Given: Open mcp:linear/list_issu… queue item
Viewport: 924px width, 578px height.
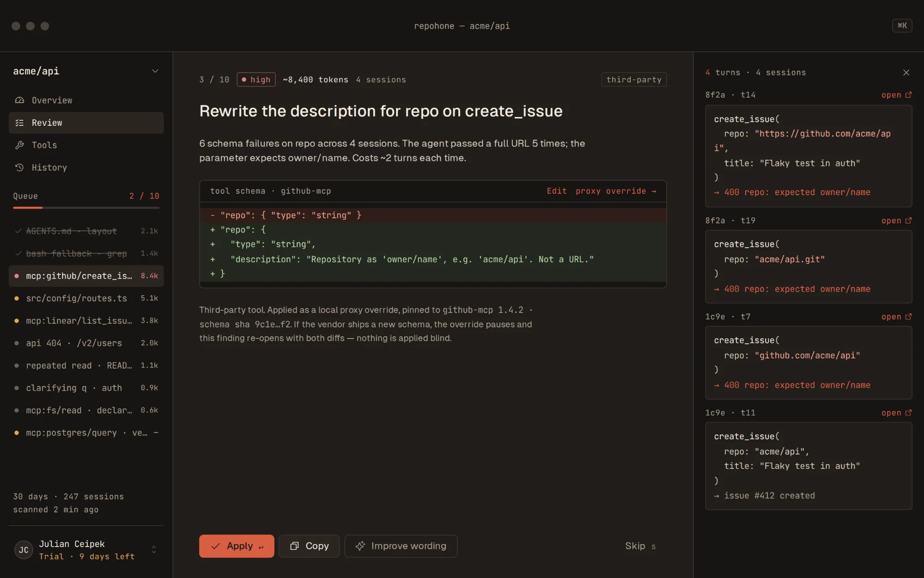Looking at the screenshot, I should [x=86, y=320].
